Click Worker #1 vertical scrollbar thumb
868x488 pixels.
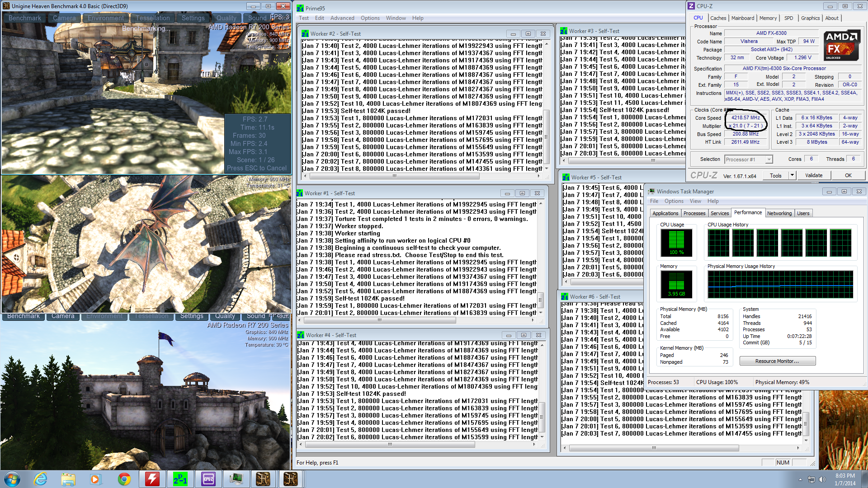click(540, 300)
